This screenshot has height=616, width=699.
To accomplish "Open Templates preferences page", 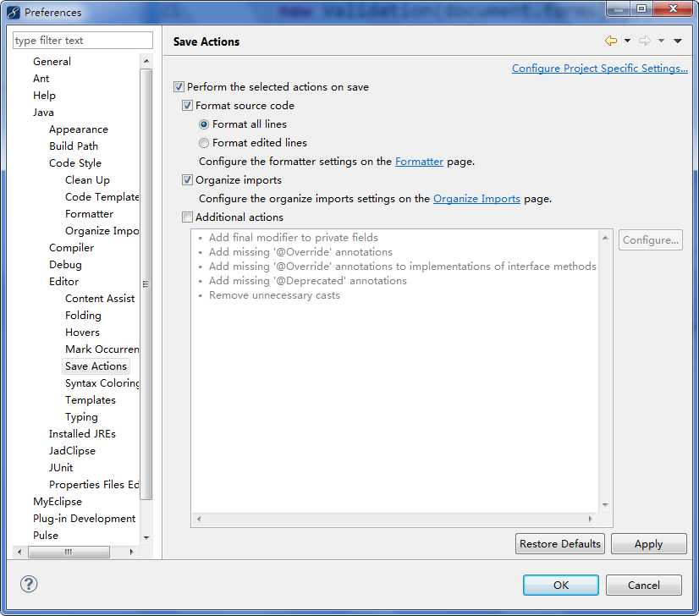I will [91, 400].
